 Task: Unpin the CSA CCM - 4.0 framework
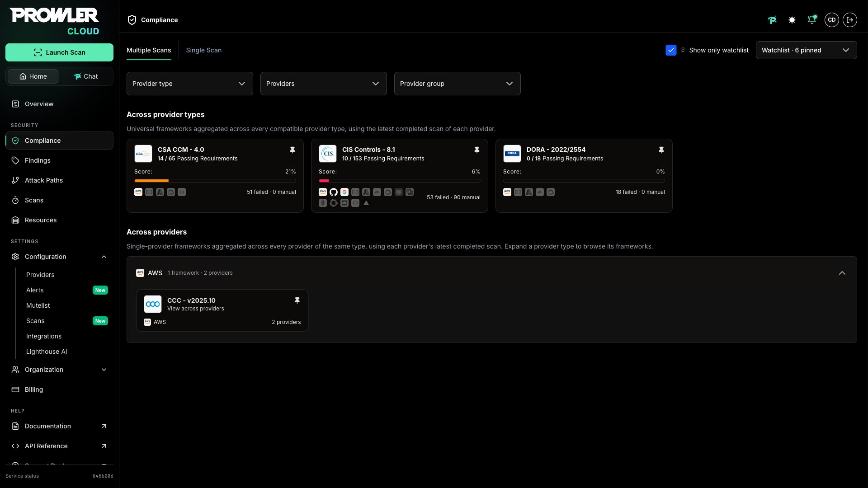pyautogui.click(x=292, y=150)
